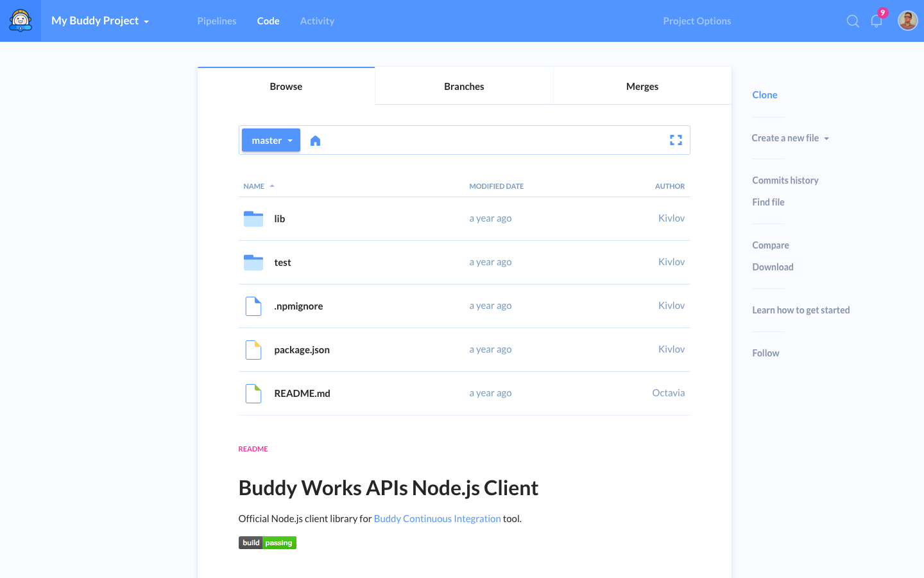Click MODIFIED DATE column header
This screenshot has height=578, width=924.
[x=496, y=186]
